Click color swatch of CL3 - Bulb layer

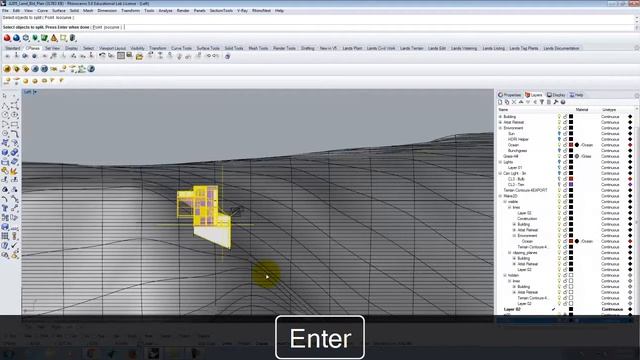tap(571, 179)
